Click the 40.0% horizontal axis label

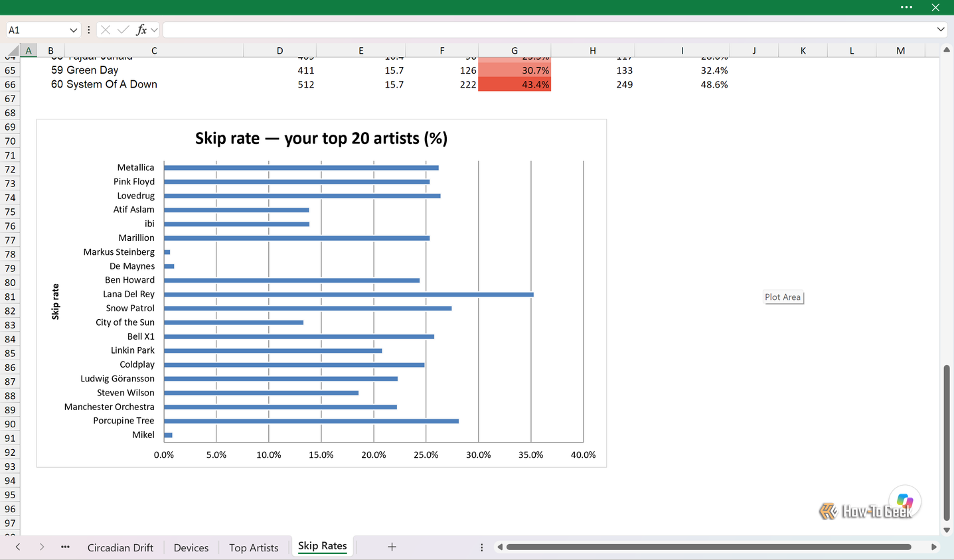[583, 455]
